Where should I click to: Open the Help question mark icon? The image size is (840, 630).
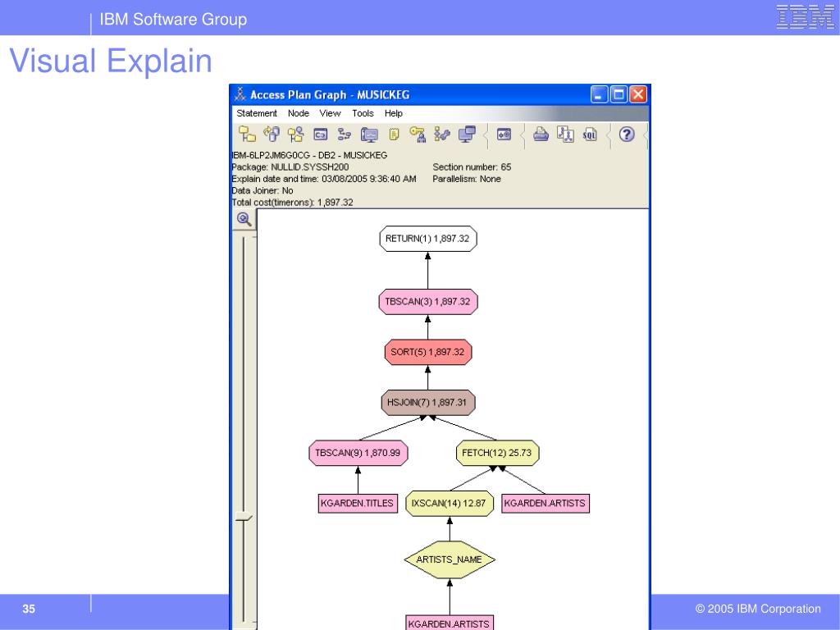(626, 134)
